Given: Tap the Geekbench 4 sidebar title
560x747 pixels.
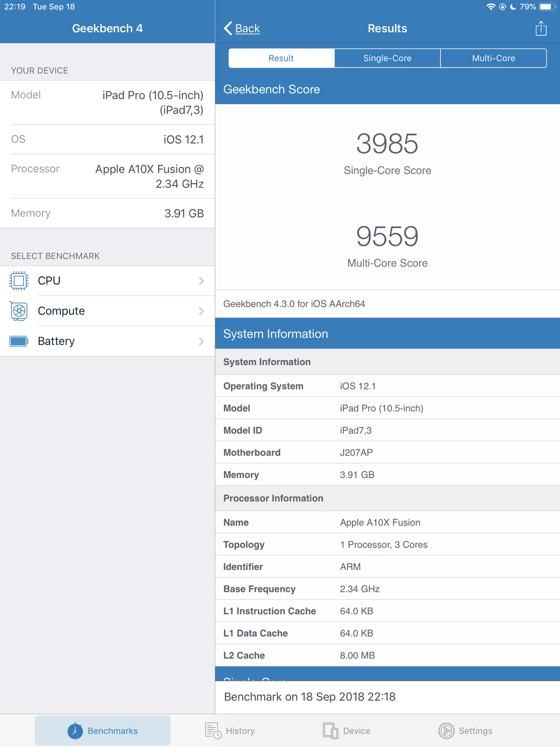Looking at the screenshot, I should pos(107,28).
